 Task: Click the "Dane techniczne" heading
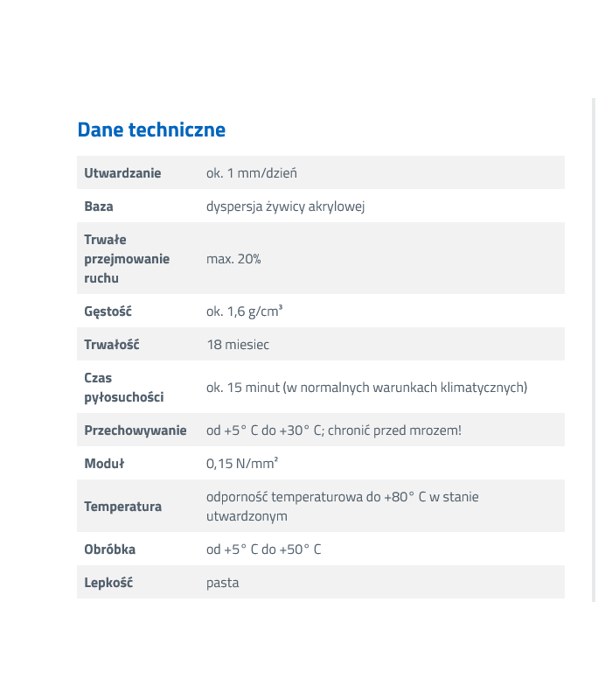tap(151, 129)
